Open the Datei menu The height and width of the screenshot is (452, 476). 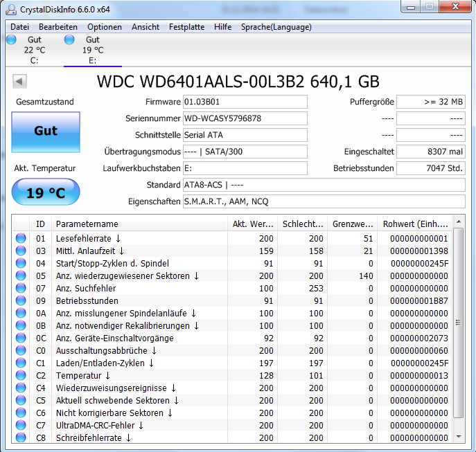pos(19,27)
